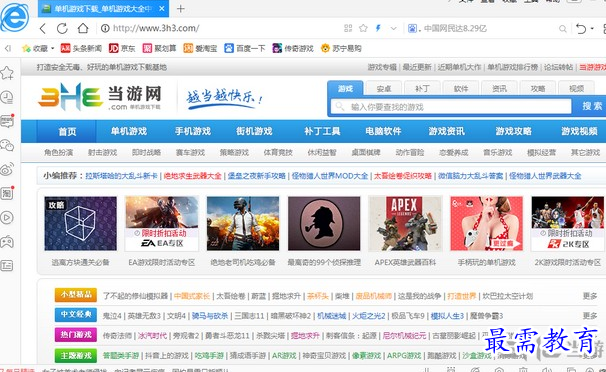Open the 射击游戏 category link
606x372 pixels.
[x=102, y=153]
